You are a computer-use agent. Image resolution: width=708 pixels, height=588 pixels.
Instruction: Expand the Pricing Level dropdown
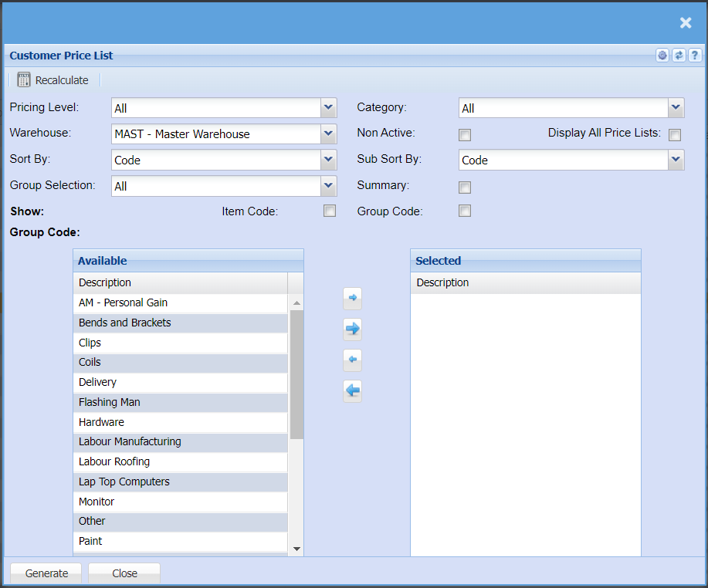(329, 108)
